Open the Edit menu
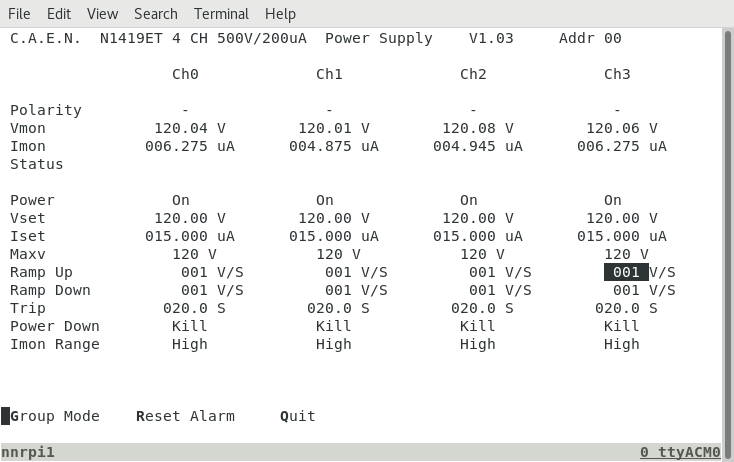The height and width of the screenshot is (462, 734). point(59,14)
